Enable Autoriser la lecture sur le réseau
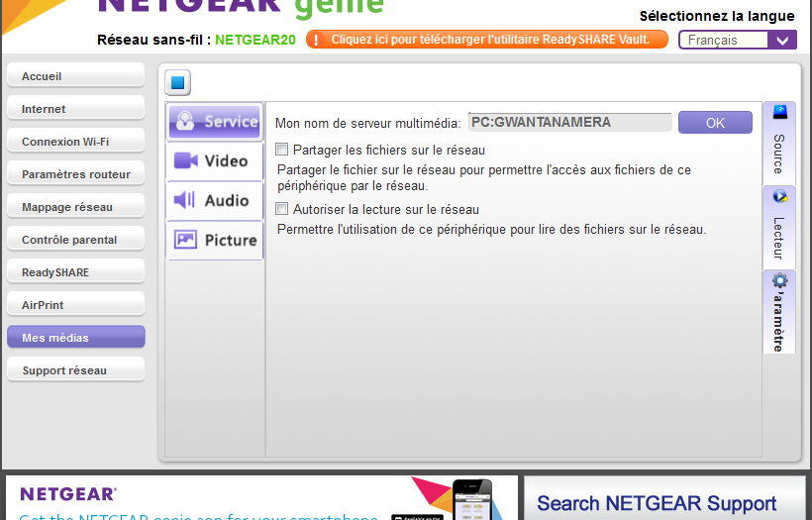Screen dimensions: 812x520 pos(282,209)
